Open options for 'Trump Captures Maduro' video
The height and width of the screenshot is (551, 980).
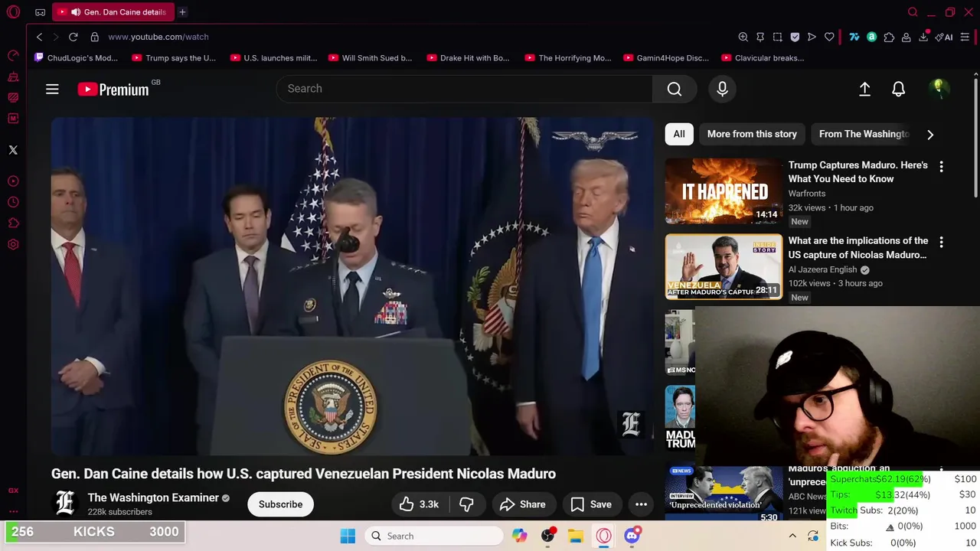[941, 166]
